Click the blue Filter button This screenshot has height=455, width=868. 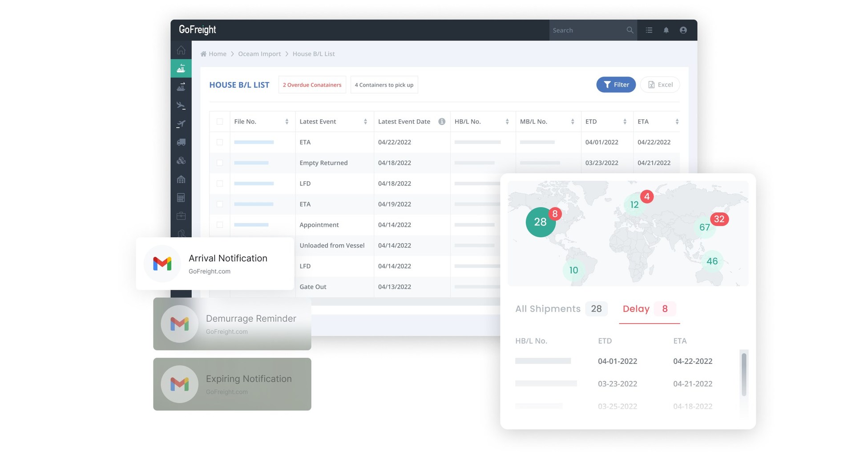pyautogui.click(x=616, y=84)
